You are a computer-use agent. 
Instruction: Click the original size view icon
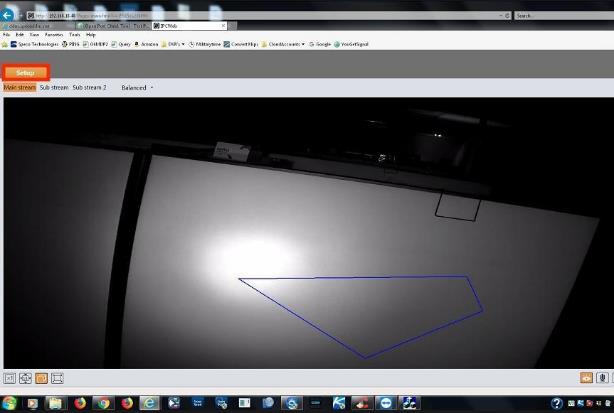click(x=10, y=378)
